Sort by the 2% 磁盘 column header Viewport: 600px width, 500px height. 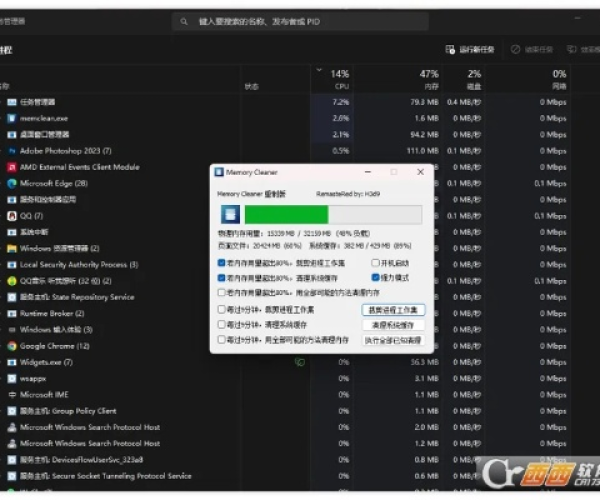[464, 79]
